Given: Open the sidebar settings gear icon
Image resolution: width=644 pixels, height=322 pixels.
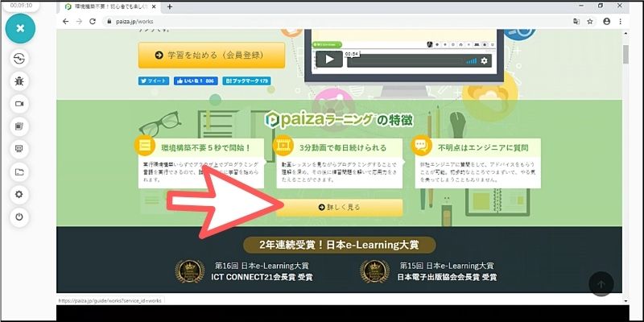Looking at the screenshot, I should click(x=19, y=194).
